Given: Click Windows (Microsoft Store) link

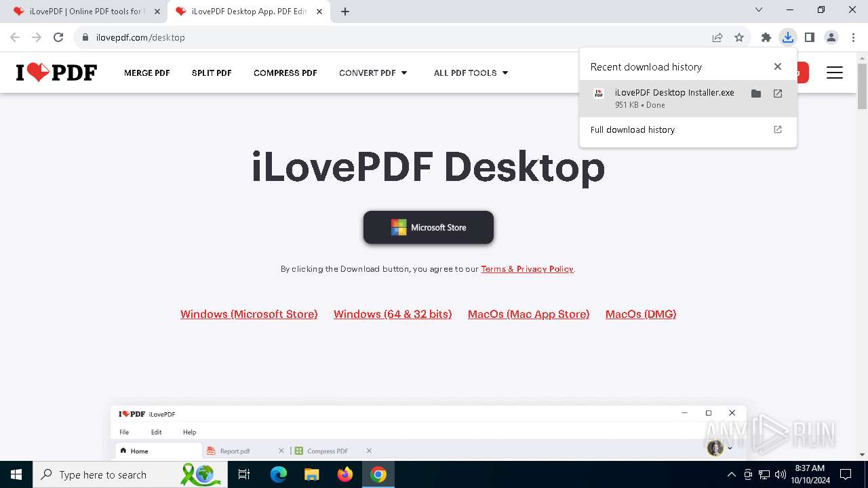Looking at the screenshot, I should (x=249, y=314).
